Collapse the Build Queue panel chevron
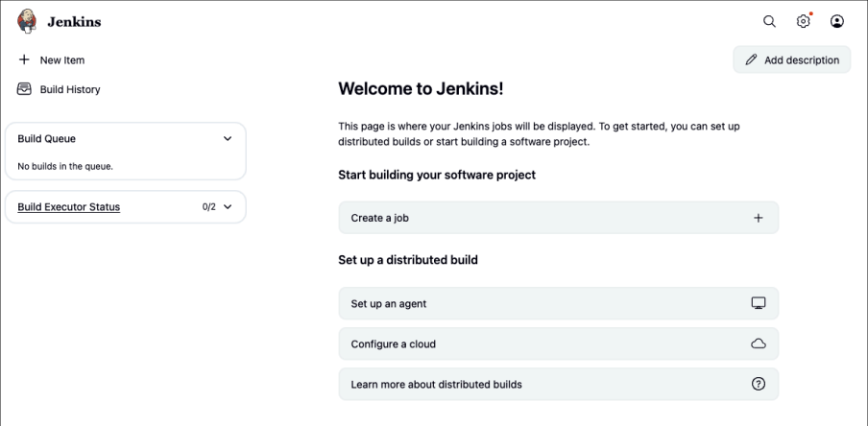 point(228,138)
